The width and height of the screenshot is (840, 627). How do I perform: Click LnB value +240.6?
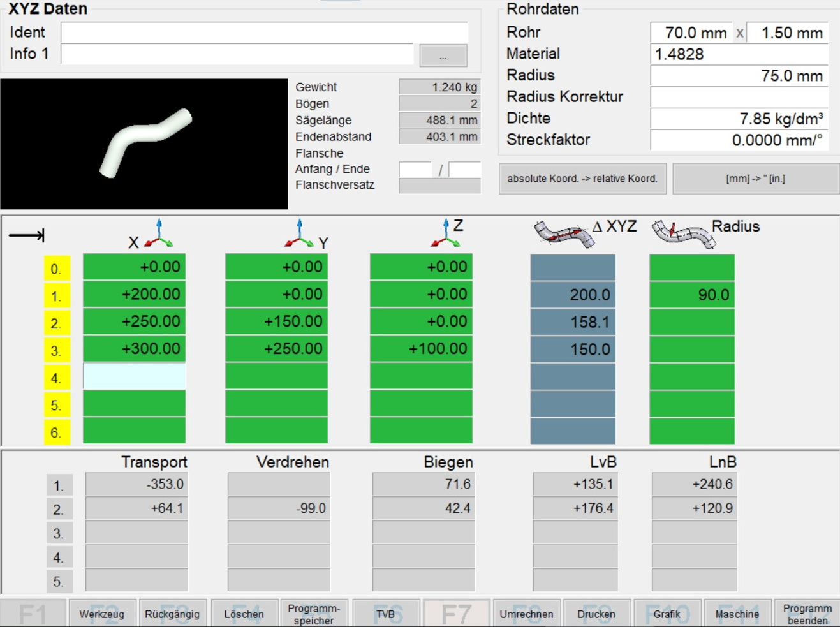tap(694, 484)
